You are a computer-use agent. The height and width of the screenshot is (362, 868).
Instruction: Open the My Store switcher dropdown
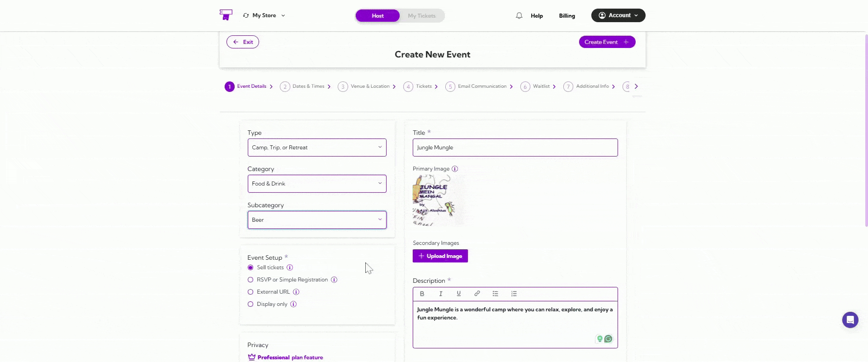click(x=264, y=15)
